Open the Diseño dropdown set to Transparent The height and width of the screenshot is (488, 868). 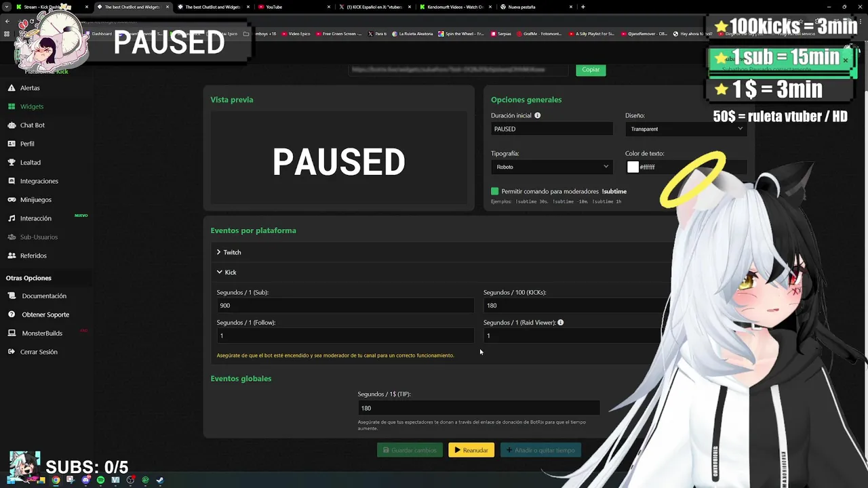686,129
